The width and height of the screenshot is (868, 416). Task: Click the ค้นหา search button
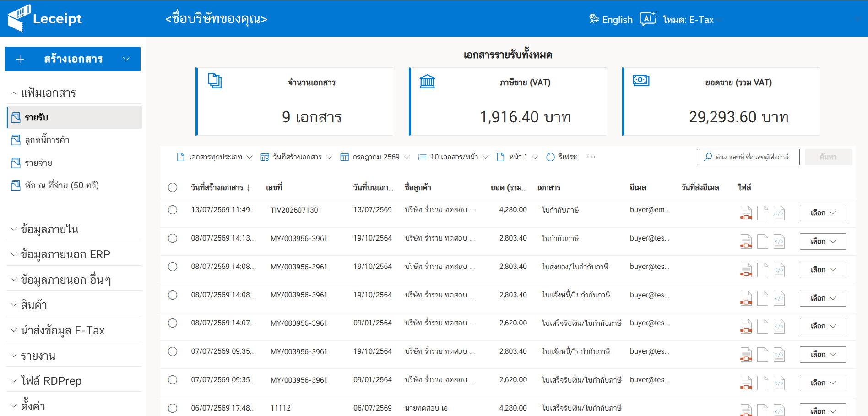[x=828, y=157]
